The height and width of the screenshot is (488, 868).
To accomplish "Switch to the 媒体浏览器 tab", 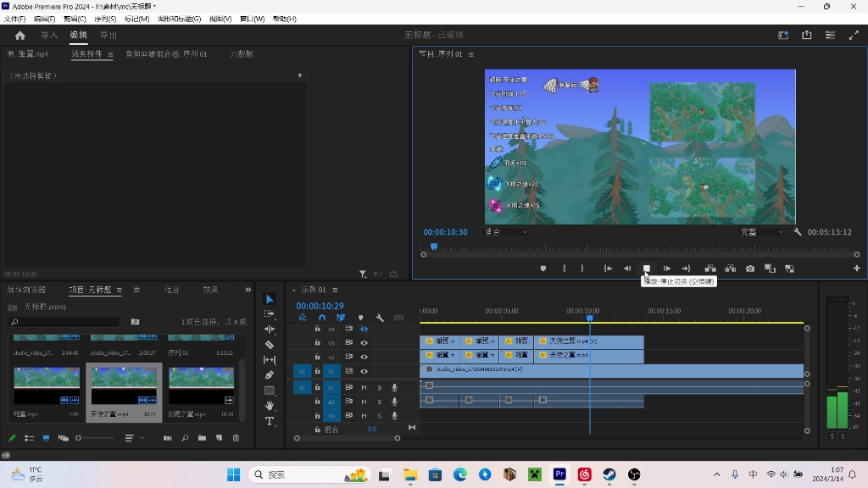I will [26, 290].
